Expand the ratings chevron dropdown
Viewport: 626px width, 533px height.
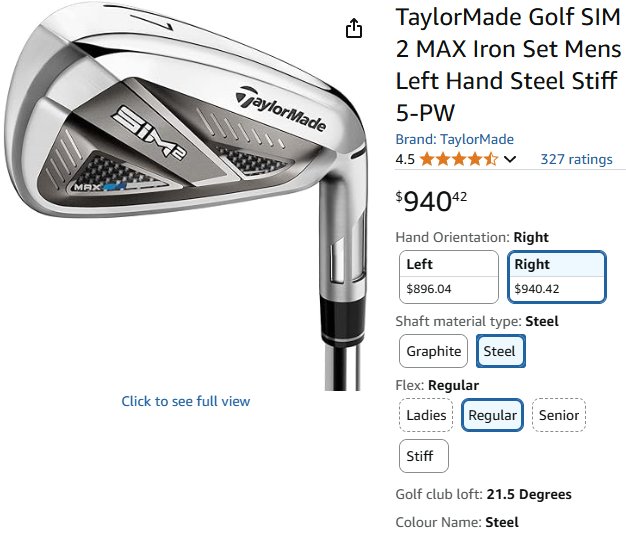coord(510,160)
